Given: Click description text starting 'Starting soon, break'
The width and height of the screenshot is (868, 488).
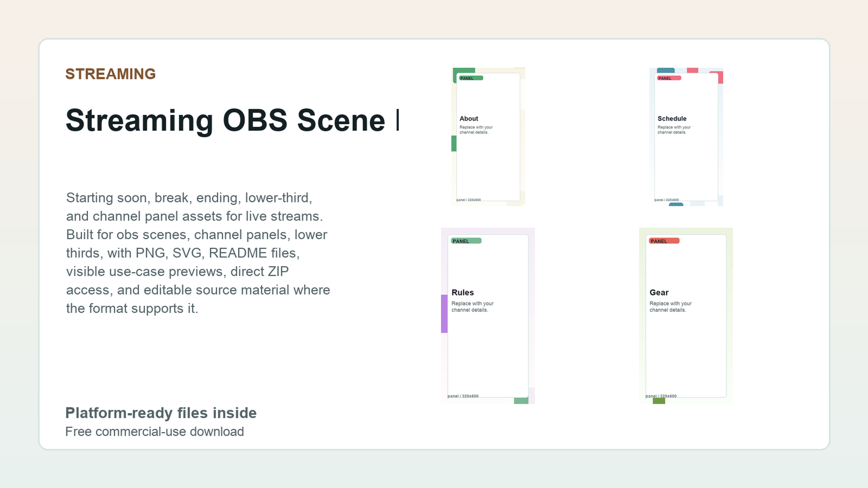Looking at the screenshot, I should [x=198, y=253].
